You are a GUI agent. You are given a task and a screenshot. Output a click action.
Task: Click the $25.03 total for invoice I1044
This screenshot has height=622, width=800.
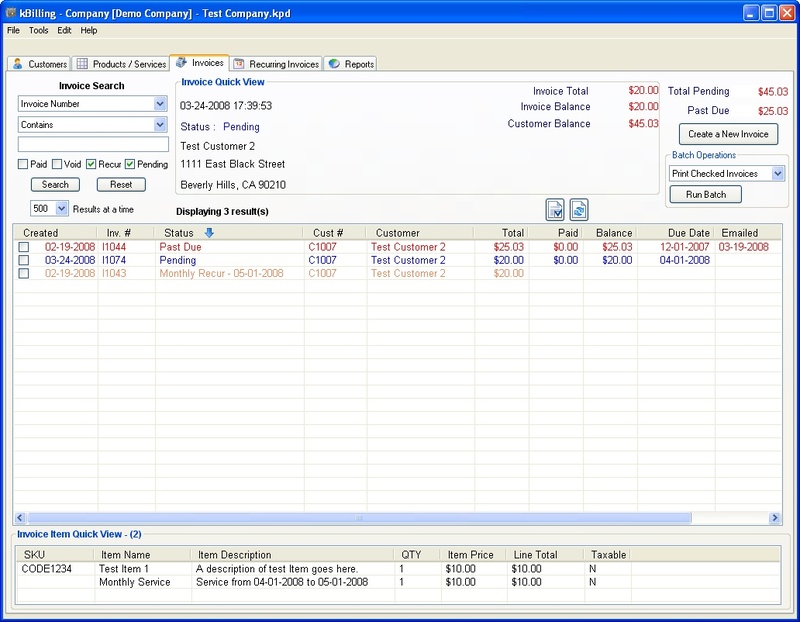coord(509,247)
